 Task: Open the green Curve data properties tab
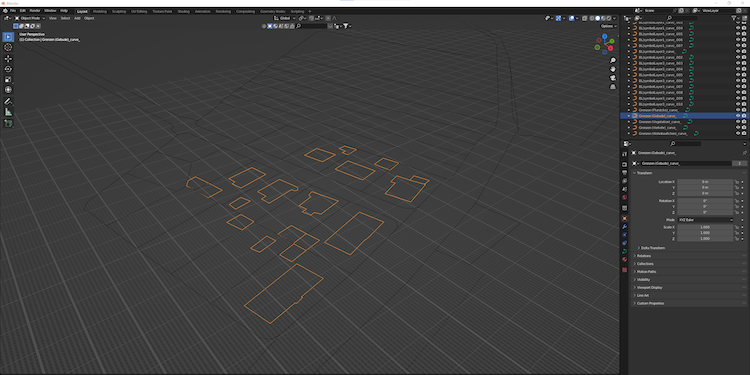coord(624,251)
